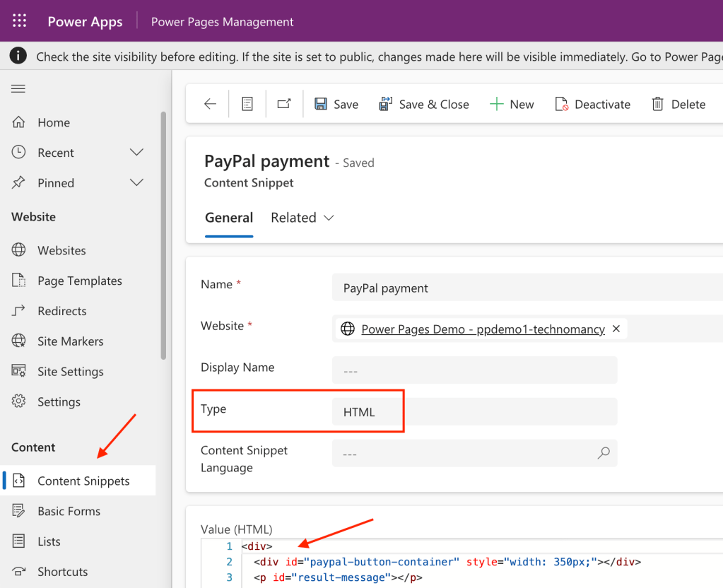Viewport: 723px width, 588px height.
Task: Click the Delete trash button
Action: tap(678, 105)
